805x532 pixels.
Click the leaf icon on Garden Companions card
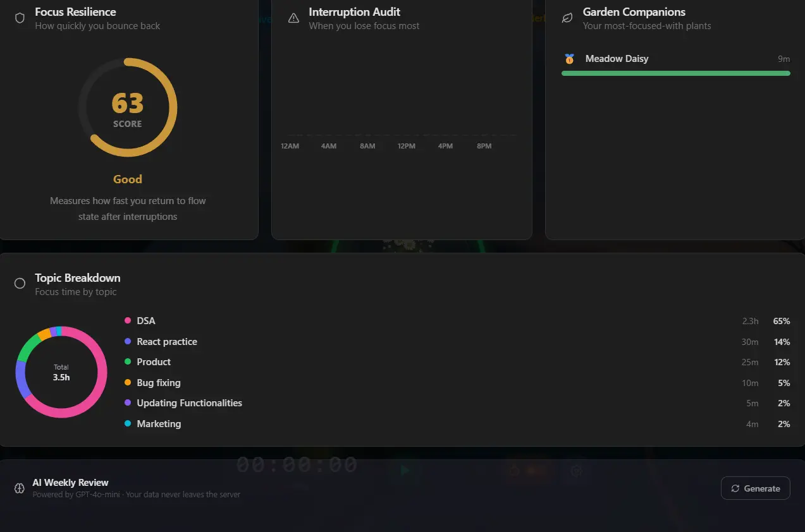[x=565, y=18]
